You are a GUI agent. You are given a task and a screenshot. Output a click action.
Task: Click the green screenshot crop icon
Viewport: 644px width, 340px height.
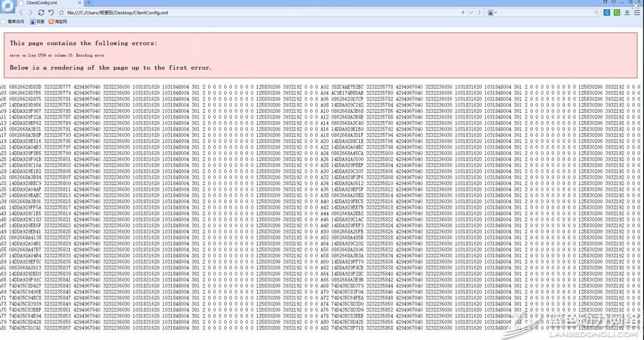[x=617, y=12]
